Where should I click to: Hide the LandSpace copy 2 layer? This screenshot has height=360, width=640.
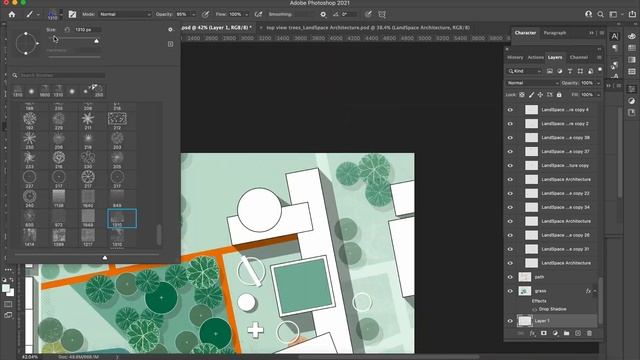510,124
